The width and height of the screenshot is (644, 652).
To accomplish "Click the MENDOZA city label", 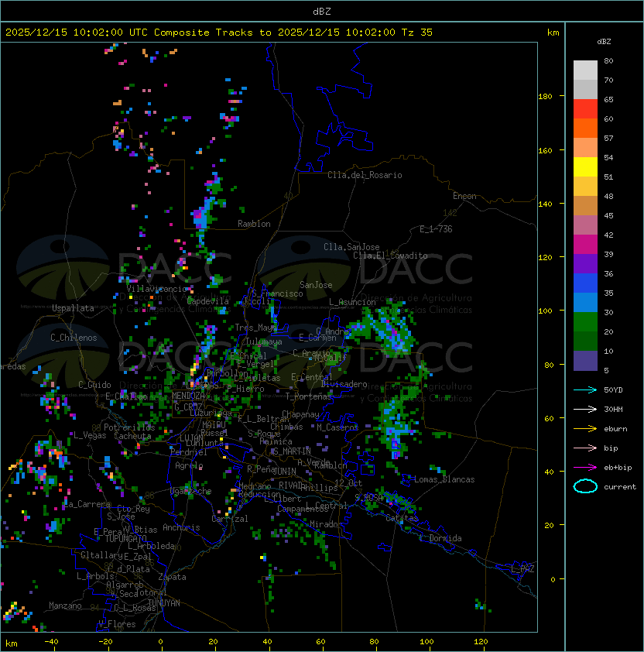I will pyautogui.click(x=188, y=395).
